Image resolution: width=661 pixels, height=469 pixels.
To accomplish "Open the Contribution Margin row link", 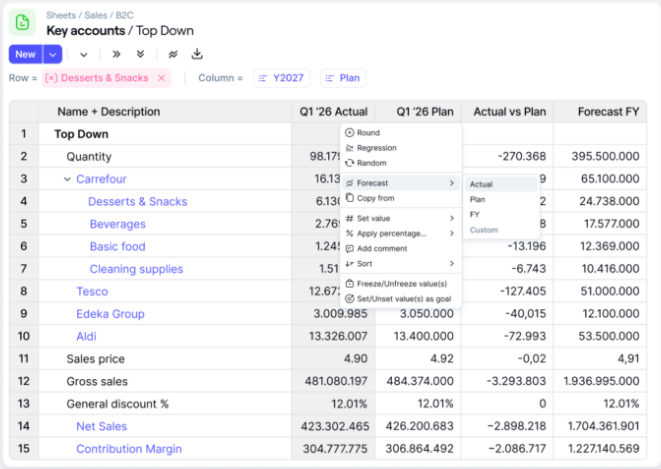I will (x=129, y=449).
